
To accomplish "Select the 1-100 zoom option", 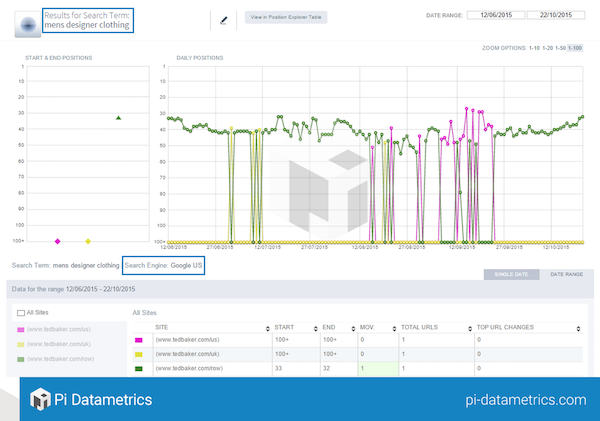I will tap(576, 47).
